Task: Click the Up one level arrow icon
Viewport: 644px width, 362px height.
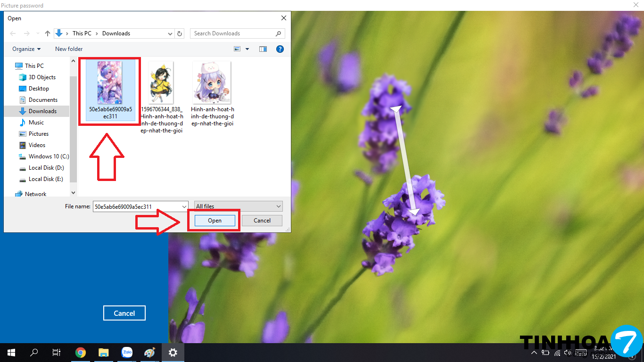Action: (48, 33)
